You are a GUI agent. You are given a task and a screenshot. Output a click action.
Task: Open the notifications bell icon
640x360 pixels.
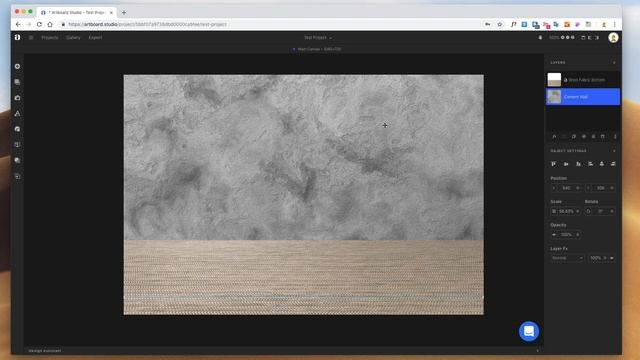coord(540,38)
